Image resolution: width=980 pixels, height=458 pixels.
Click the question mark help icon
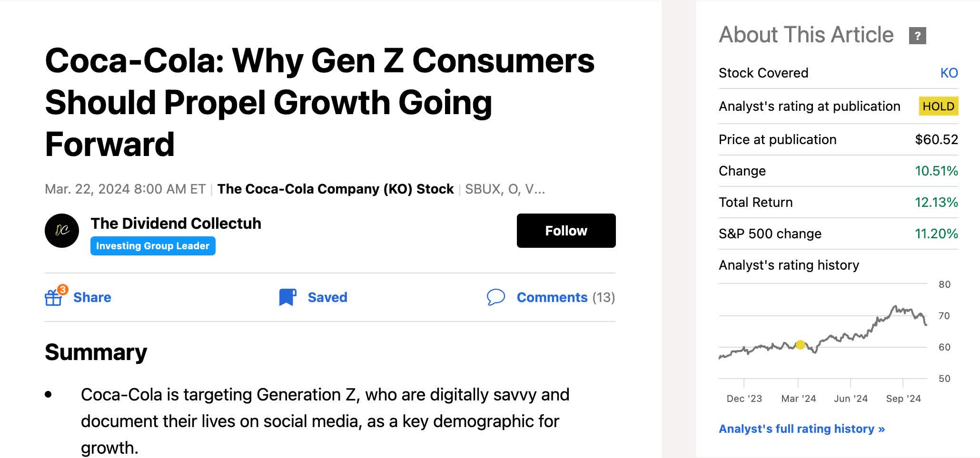coord(917,36)
